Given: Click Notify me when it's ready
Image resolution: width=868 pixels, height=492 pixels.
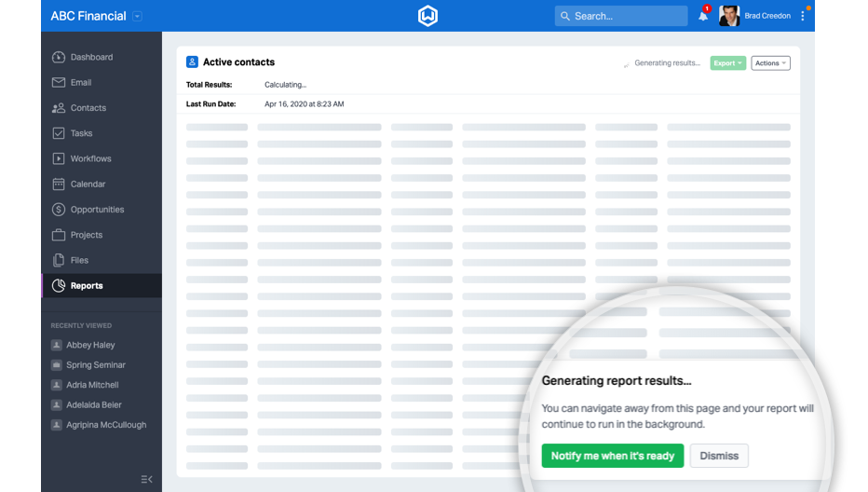Looking at the screenshot, I should [612, 456].
